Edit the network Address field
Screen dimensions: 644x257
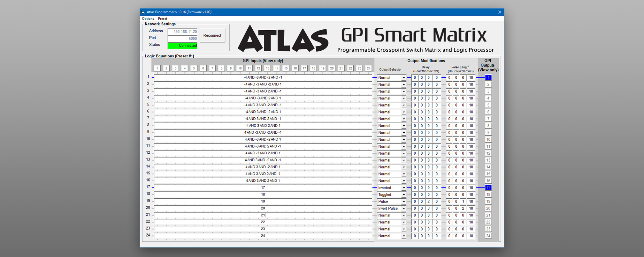click(x=182, y=32)
